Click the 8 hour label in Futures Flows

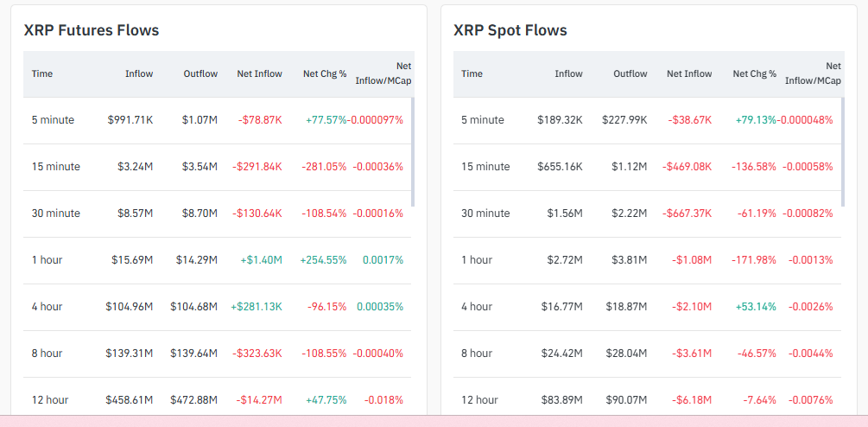click(47, 354)
